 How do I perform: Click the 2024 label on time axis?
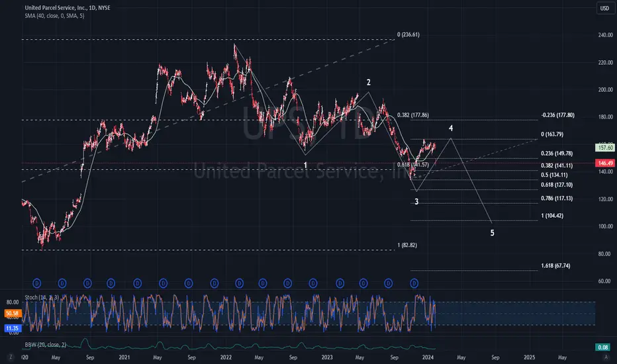point(428,357)
